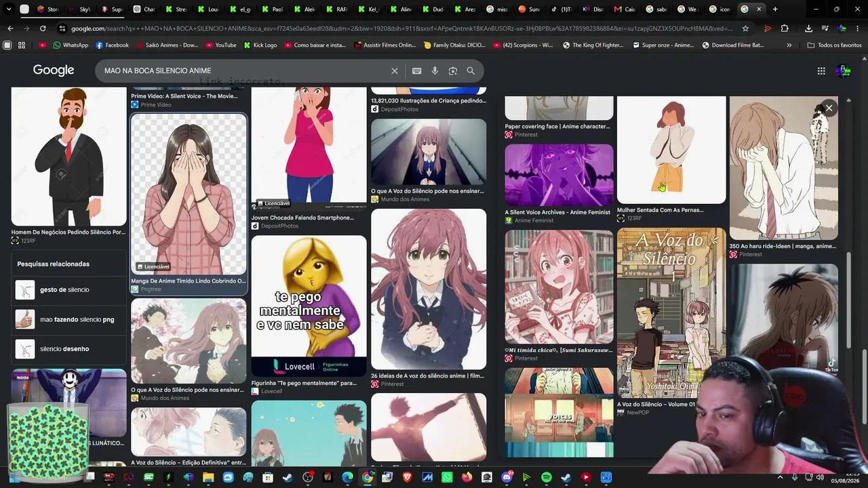The width and height of the screenshot is (868, 488).
Task: Open the Chrome downloads panel
Action: 808,28
